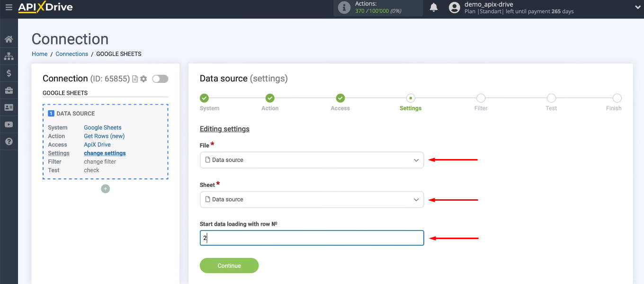Click the row number input field showing 2
This screenshot has width=644, height=284.
click(x=312, y=238)
